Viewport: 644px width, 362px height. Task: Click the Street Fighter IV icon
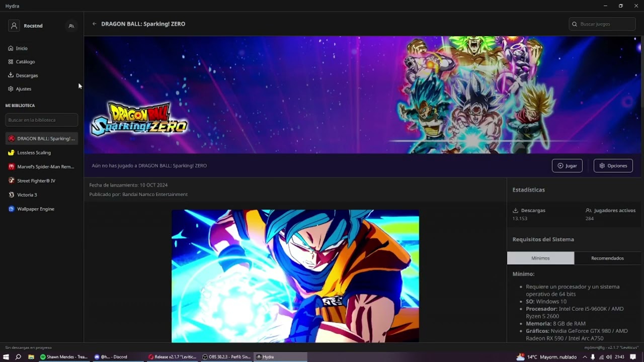[x=12, y=180]
